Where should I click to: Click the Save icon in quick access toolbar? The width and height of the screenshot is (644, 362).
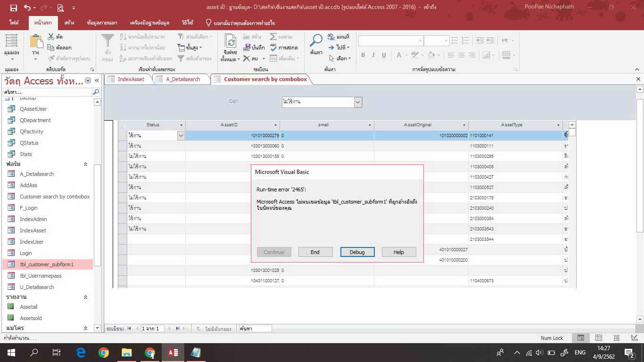pos(13,8)
